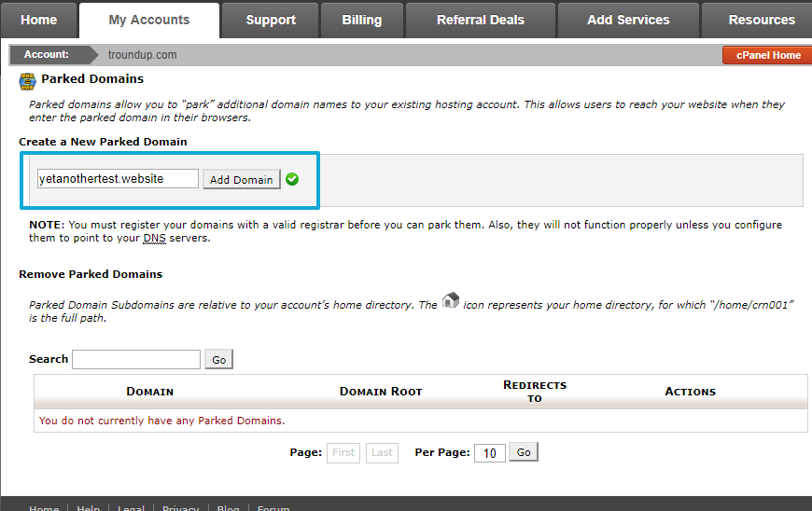Click the Domain column header
This screenshot has width=812, height=511.
(x=149, y=392)
